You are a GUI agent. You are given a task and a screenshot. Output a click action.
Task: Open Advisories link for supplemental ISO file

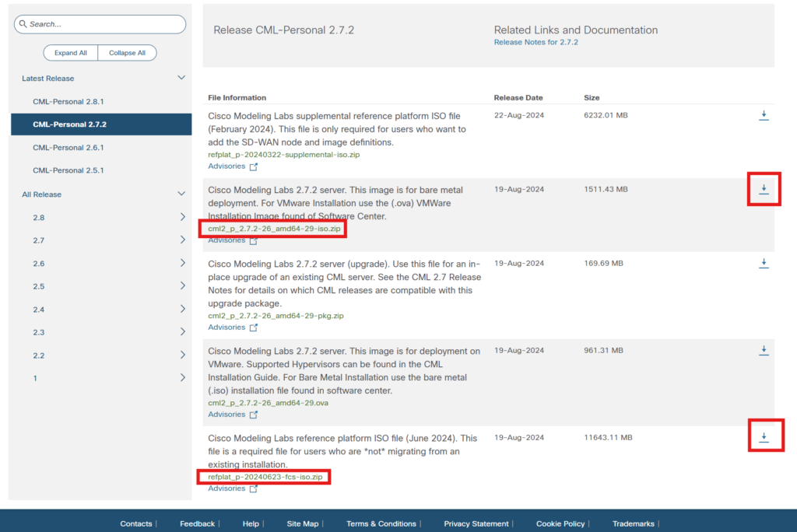point(226,166)
